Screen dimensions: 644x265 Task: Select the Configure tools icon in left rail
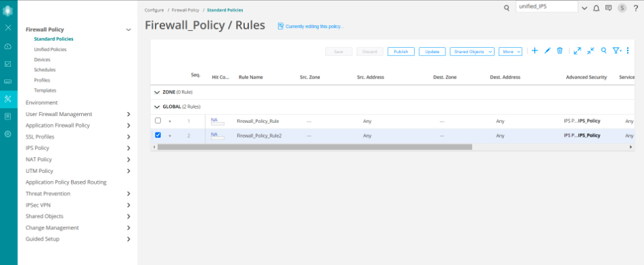coord(8,99)
